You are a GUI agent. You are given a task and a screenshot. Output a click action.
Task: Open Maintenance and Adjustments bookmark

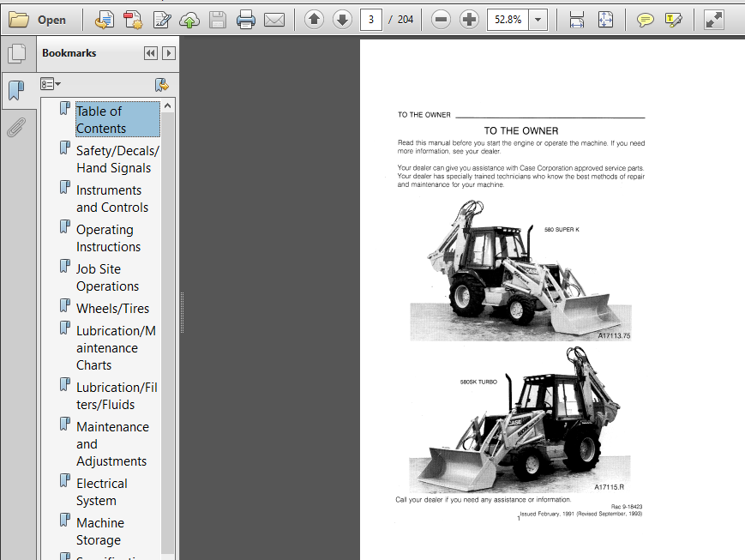click(112, 444)
